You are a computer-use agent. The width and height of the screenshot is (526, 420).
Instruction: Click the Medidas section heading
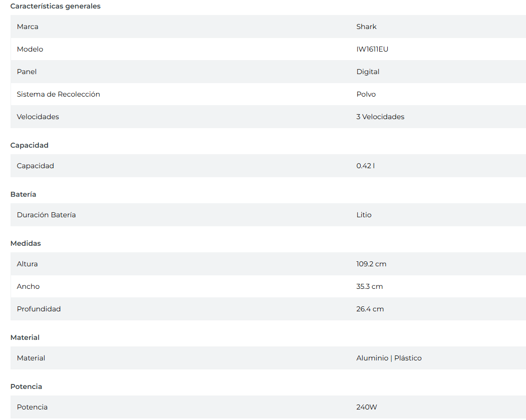[x=26, y=243]
